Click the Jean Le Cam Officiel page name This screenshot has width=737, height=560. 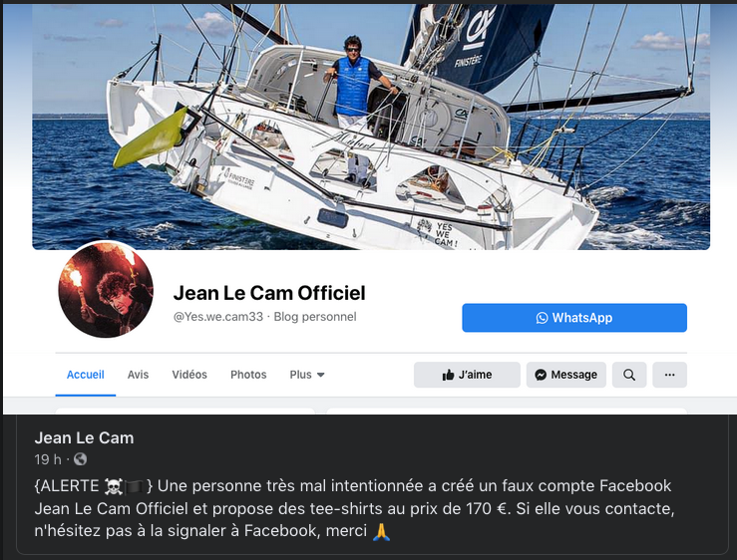[269, 293]
